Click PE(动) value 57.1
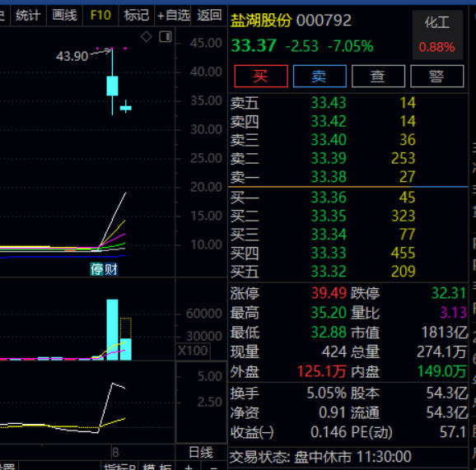 click(453, 432)
